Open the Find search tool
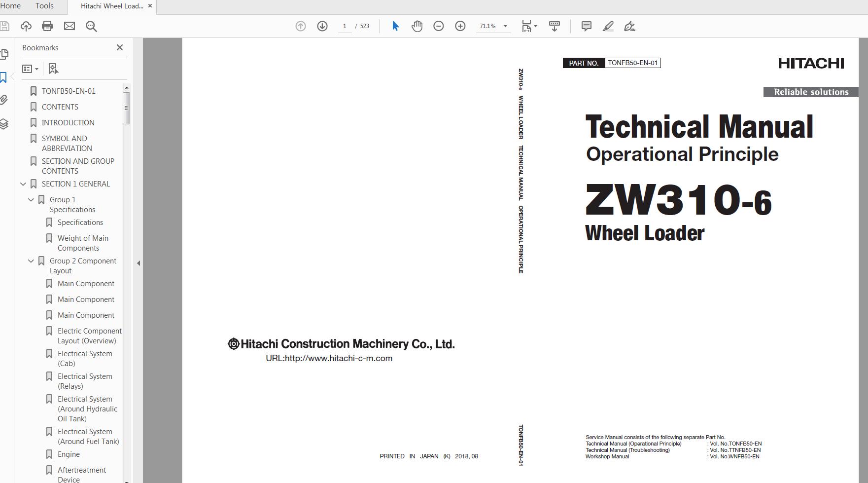868x483 pixels. (91, 26)
